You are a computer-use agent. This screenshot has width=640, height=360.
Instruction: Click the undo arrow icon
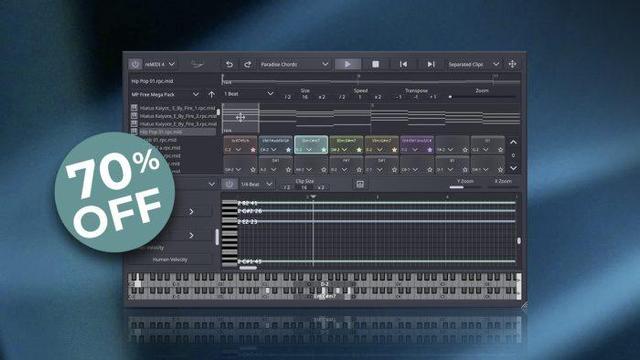(x=229, y=64)
